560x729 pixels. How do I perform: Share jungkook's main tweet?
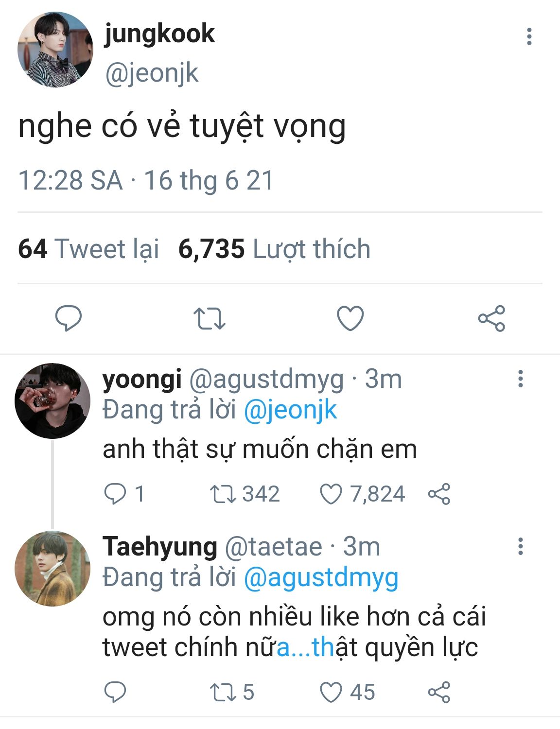click(x=491, y=318)
